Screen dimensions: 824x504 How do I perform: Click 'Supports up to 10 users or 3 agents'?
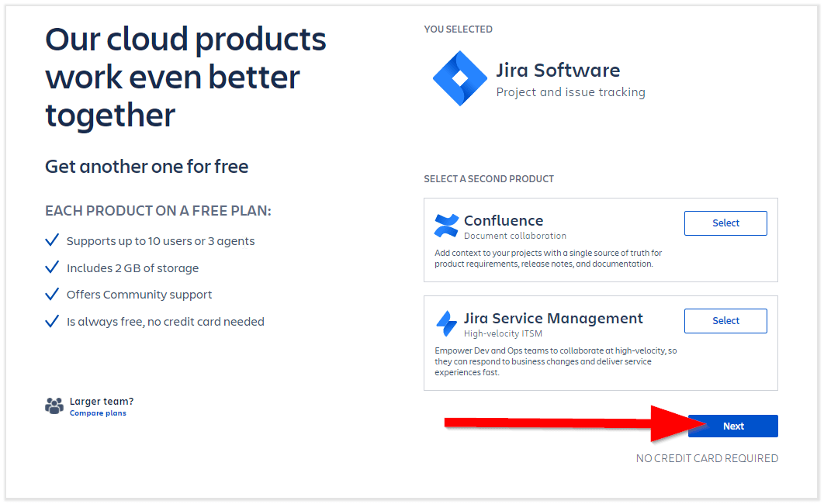pyautogui.click(x=161, y=241)
